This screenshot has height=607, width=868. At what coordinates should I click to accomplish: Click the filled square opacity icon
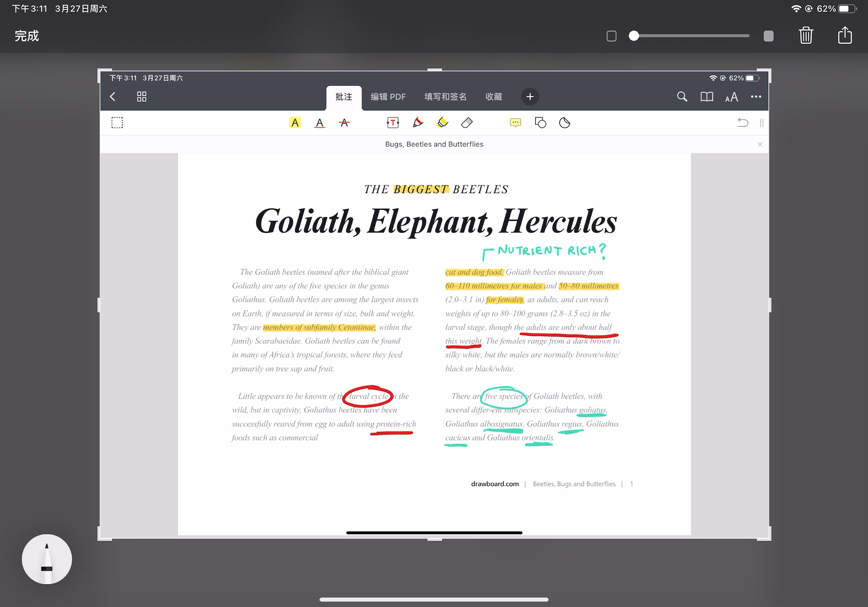(x=769, y=36)
